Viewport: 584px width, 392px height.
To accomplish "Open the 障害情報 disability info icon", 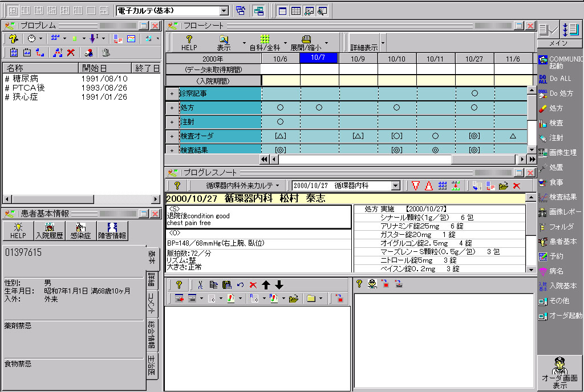I will [112, 231].
